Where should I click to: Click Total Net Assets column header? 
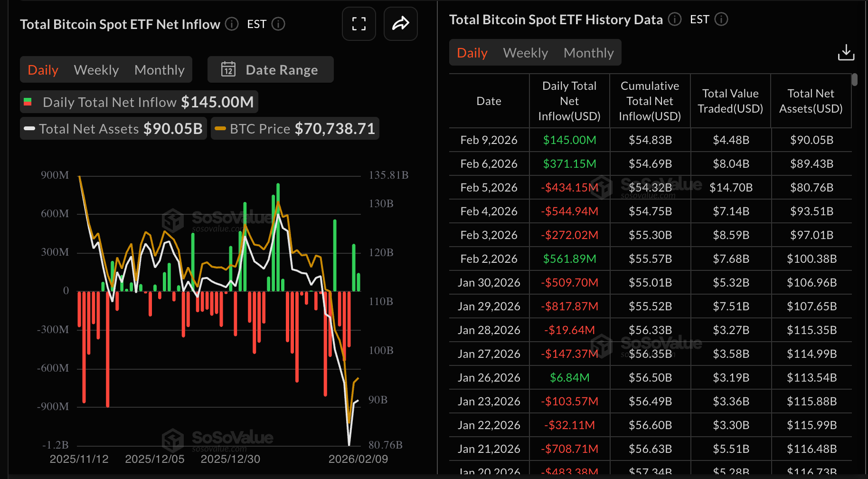click(811, 101)
